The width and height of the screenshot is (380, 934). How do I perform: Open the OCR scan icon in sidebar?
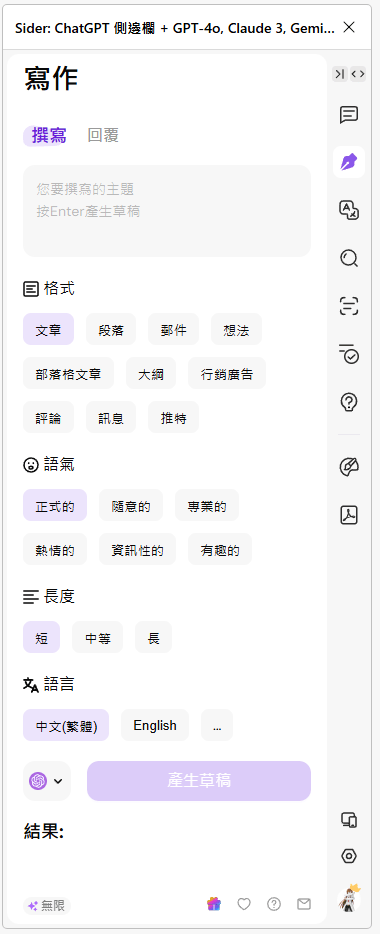point(348,306)
